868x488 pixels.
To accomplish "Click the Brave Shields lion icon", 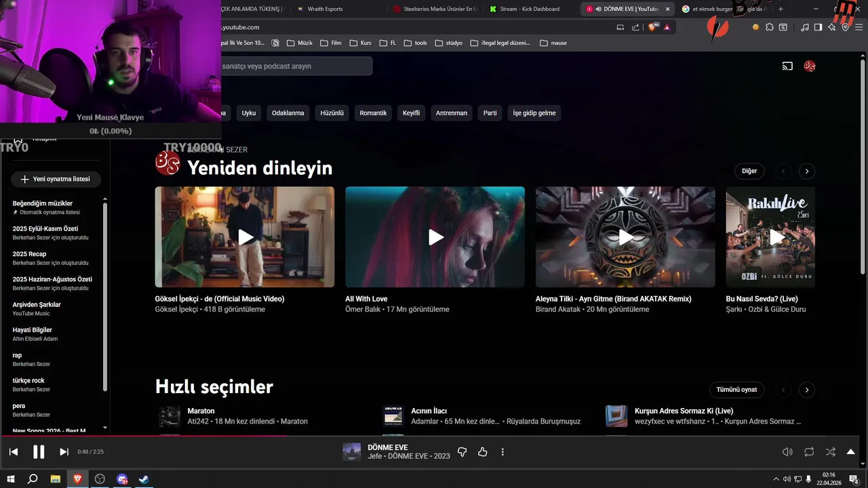I will coord(652,27).
